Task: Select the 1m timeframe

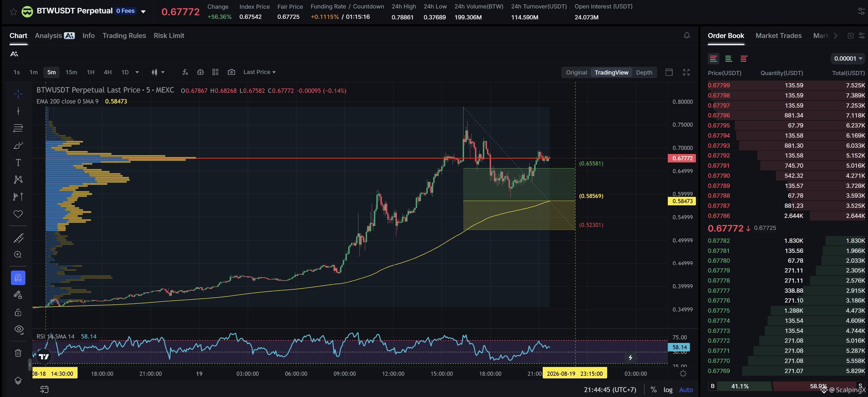Action: [33, 72]
